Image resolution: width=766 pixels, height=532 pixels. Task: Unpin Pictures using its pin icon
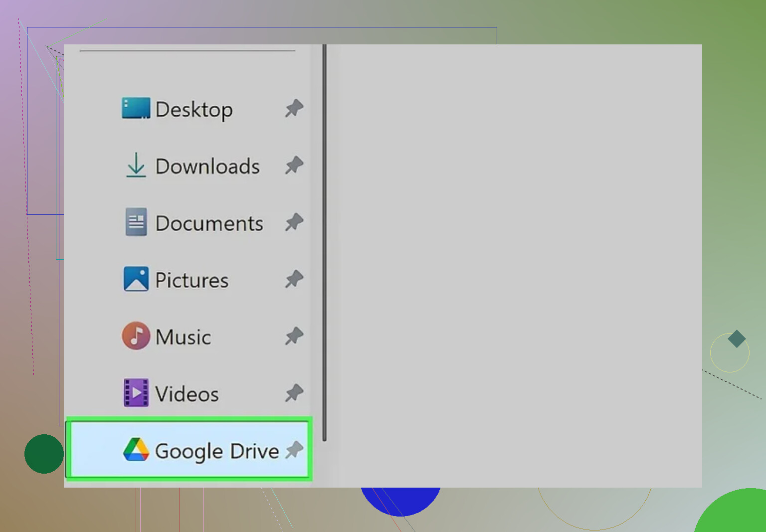[x=294, y=279]
